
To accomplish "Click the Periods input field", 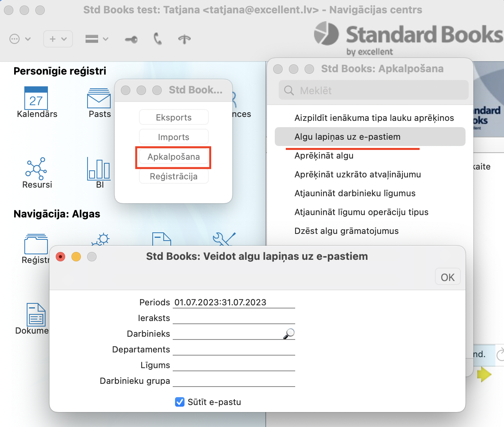I will pyautogui.click(x=234, y=302).
